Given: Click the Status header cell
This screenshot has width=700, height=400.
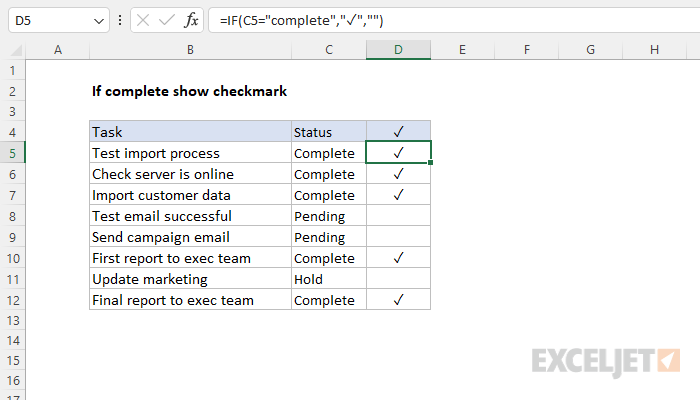Looking at the screenshot, I should 328,132.
